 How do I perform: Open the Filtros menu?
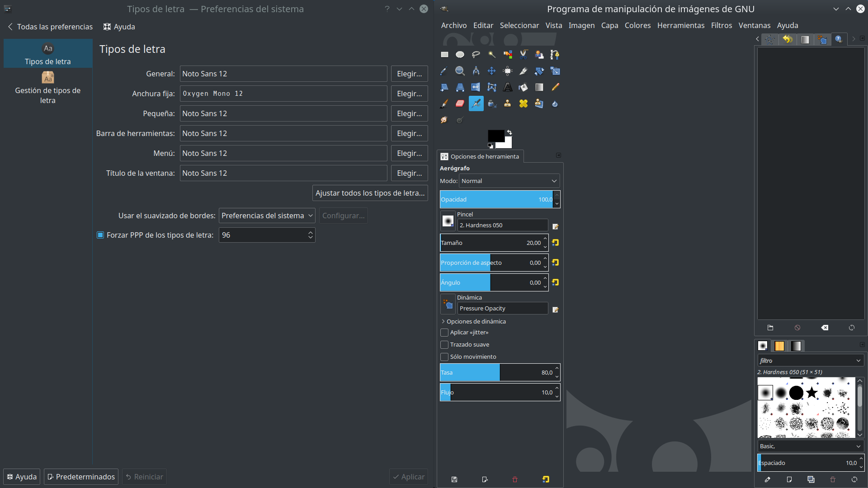point(721,25)
